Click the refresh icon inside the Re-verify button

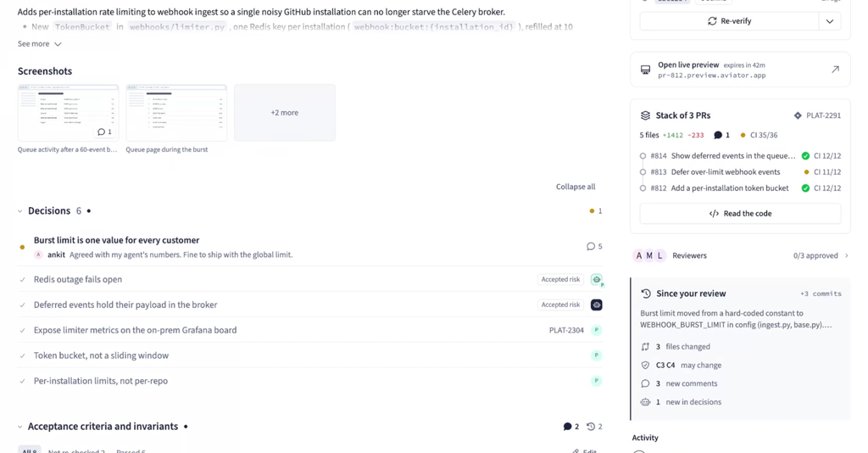[712, 21]
